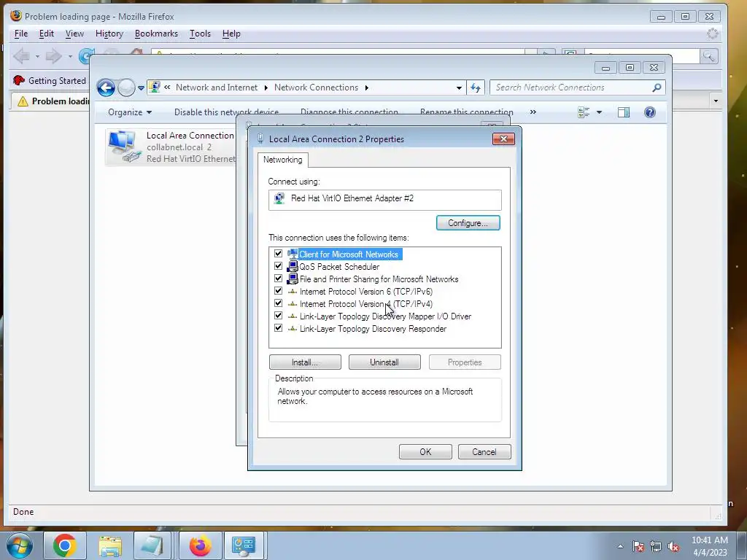Expand arrow after Network Connections breadcrumb
The height and width of the screenshot is (560, 747).
pyautogui.click(x=366, y=87)
